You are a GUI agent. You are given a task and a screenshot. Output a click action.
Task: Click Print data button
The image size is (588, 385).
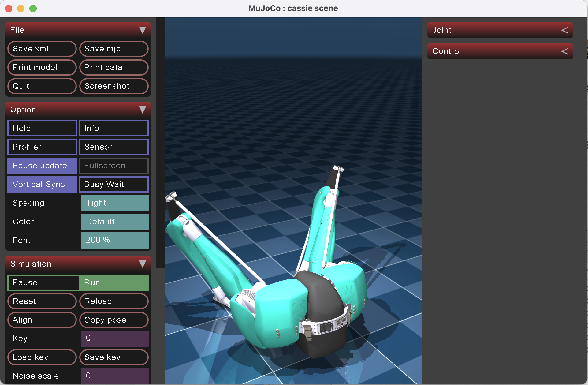[114, 67]
